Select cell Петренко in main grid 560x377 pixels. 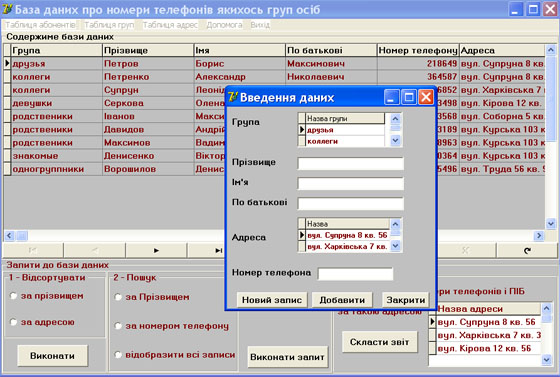pos(148,77)
